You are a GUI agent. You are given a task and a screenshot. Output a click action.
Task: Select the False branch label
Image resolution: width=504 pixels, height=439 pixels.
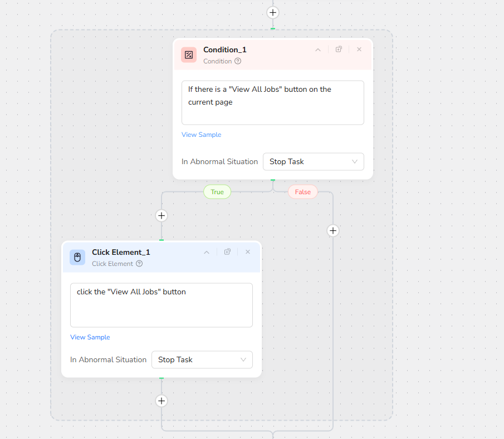(x=302, y=192)
